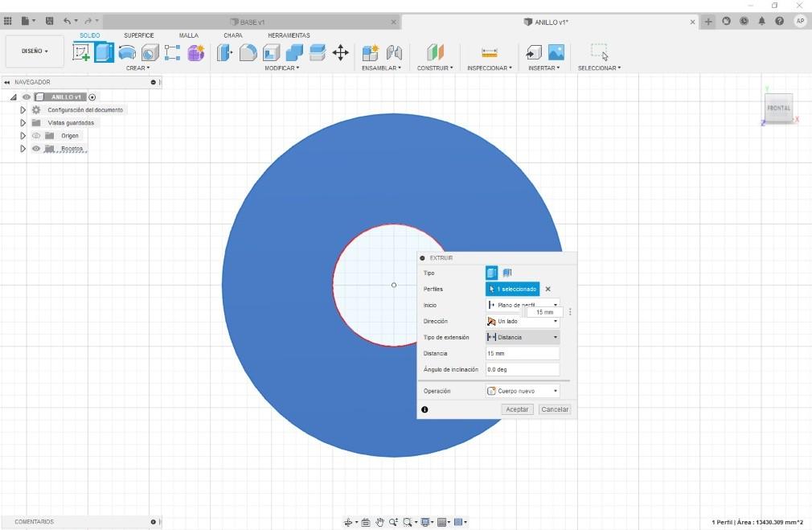The height and width of the screenshot is (530, 812).
Task: Select the Fillet tool in Modificar
Action: point(248,52)
